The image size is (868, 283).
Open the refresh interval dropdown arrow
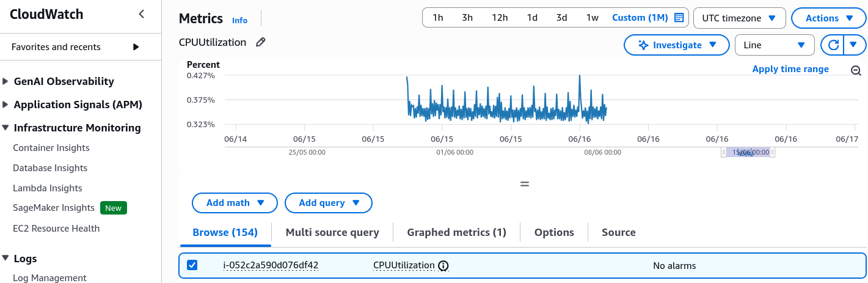(855, 45)
